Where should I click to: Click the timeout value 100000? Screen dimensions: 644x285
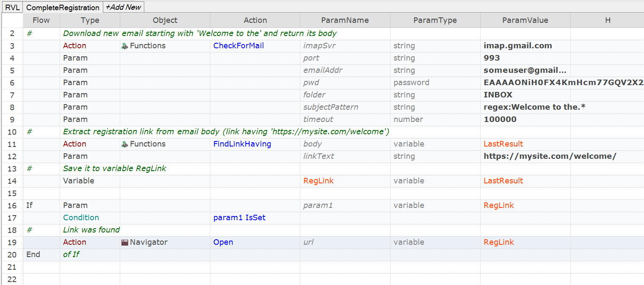pos(500,119)
